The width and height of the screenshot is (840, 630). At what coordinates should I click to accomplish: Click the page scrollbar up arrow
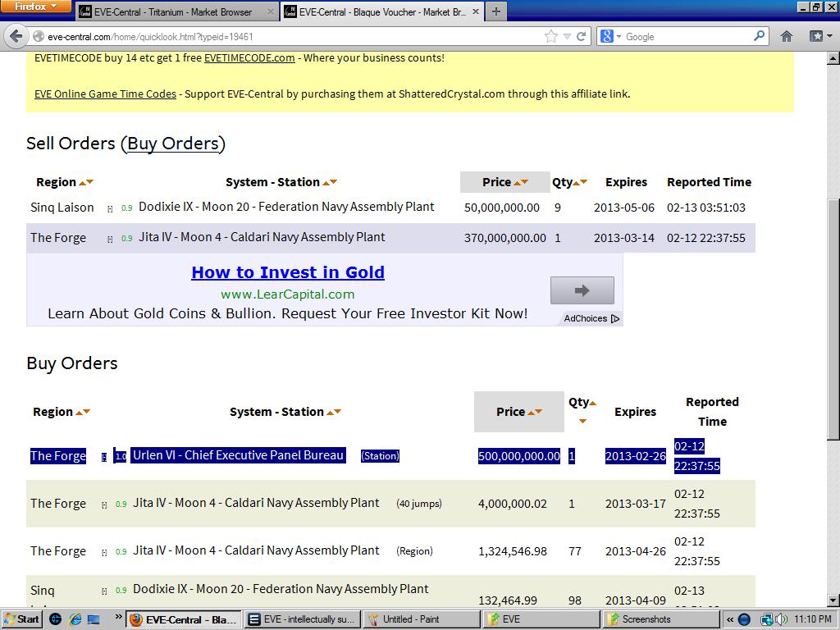click(833, 58)
